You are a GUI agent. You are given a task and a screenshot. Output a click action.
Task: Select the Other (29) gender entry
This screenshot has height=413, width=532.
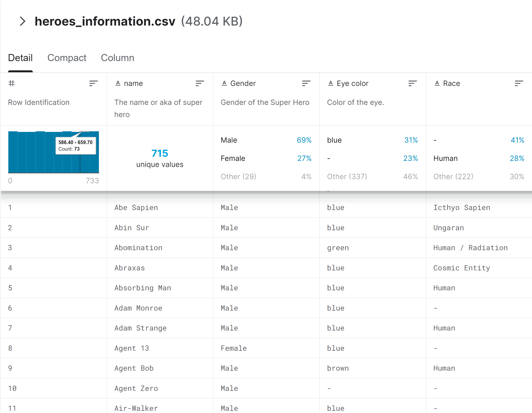[266, 176]
